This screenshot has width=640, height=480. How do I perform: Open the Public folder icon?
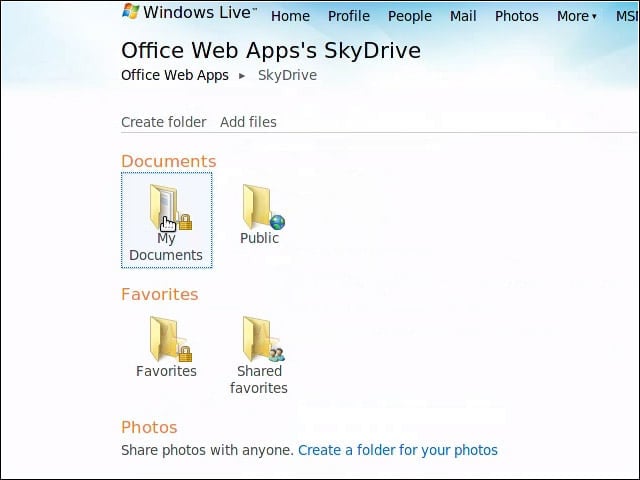[264, 207]
